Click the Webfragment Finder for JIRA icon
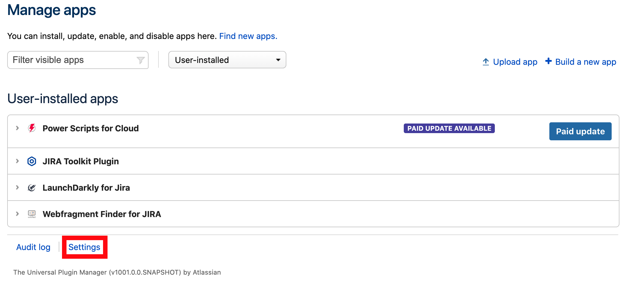 point(32,214)
